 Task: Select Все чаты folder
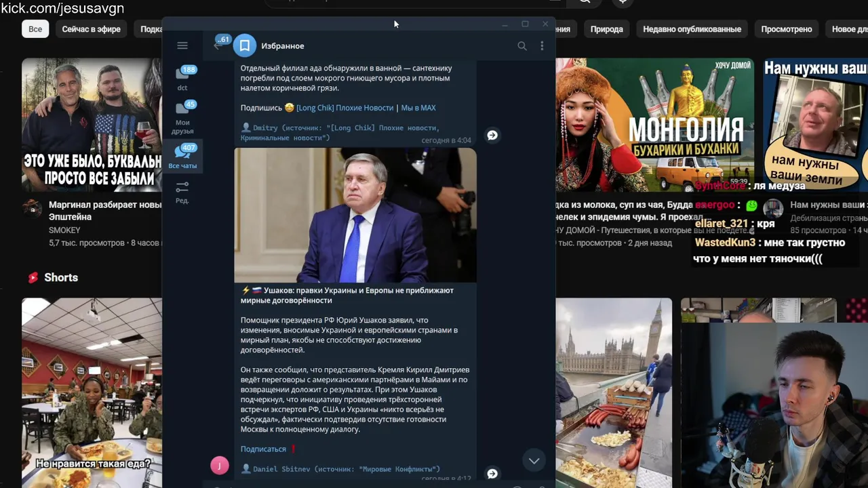182,157
